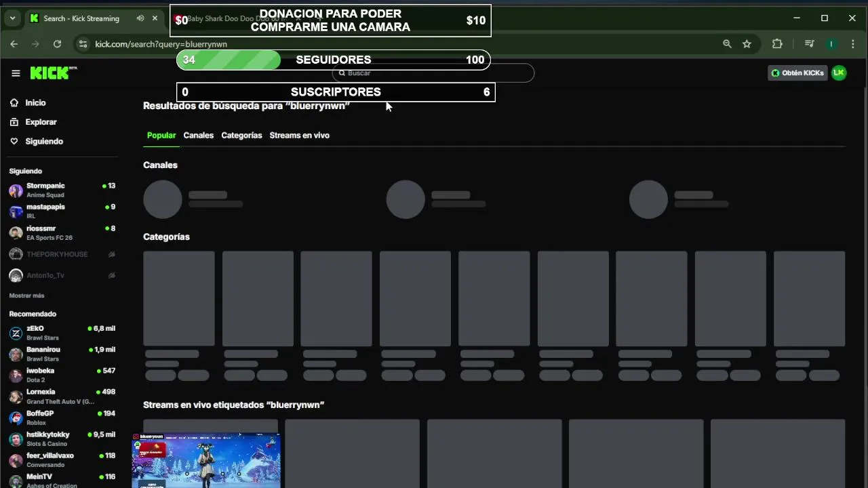Open Chrome media controls icon
This screenshot has width=868, height=488.
tap(809, 44)
